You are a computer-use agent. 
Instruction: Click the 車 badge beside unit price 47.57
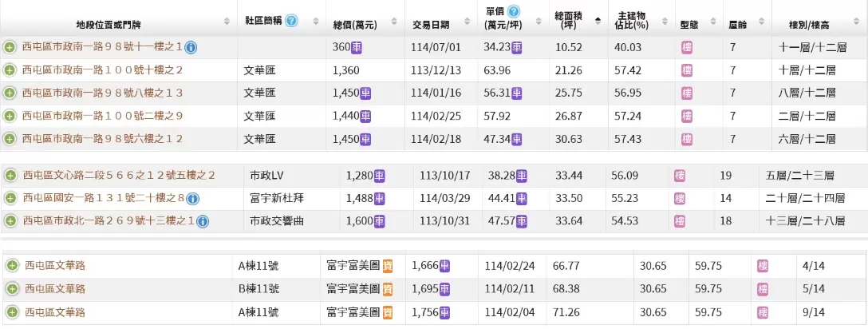pos(521,221)
